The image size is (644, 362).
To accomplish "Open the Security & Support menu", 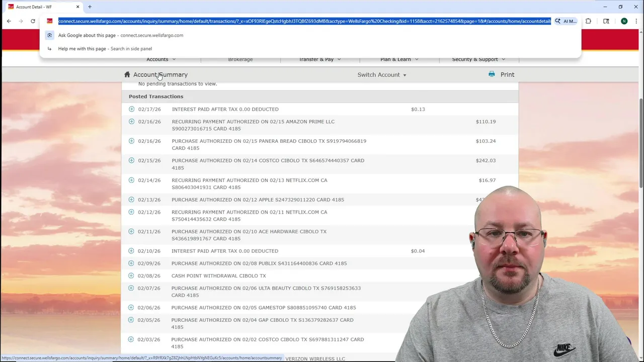I will tap(478, 59).
